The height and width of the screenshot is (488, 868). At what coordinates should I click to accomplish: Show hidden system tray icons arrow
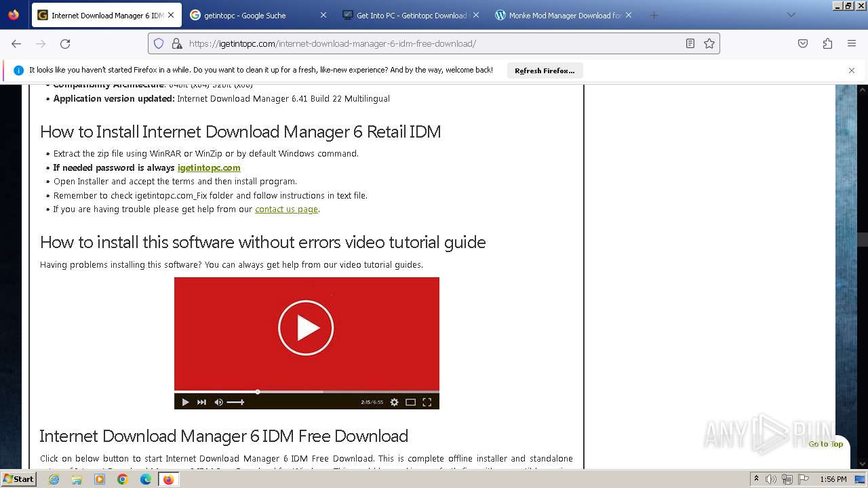tap(756, 479)
